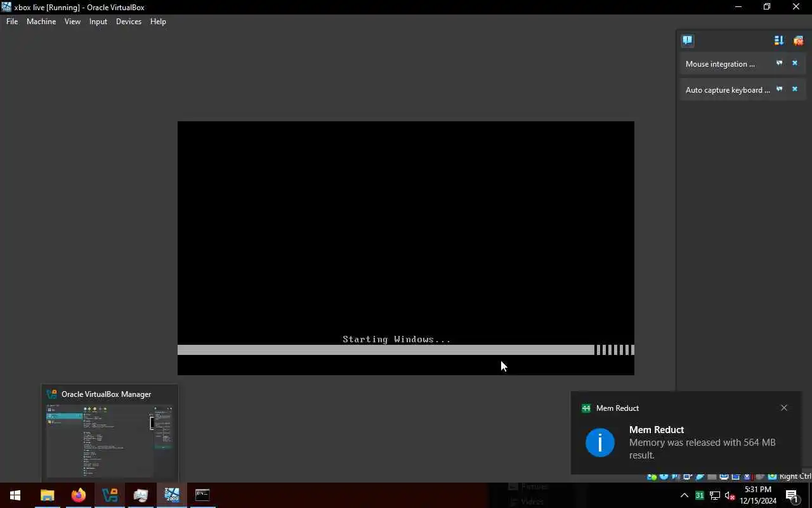Dismiss the Mouse integration notification
The width and height of the screenshot is (812, 508).
[794, 63]
